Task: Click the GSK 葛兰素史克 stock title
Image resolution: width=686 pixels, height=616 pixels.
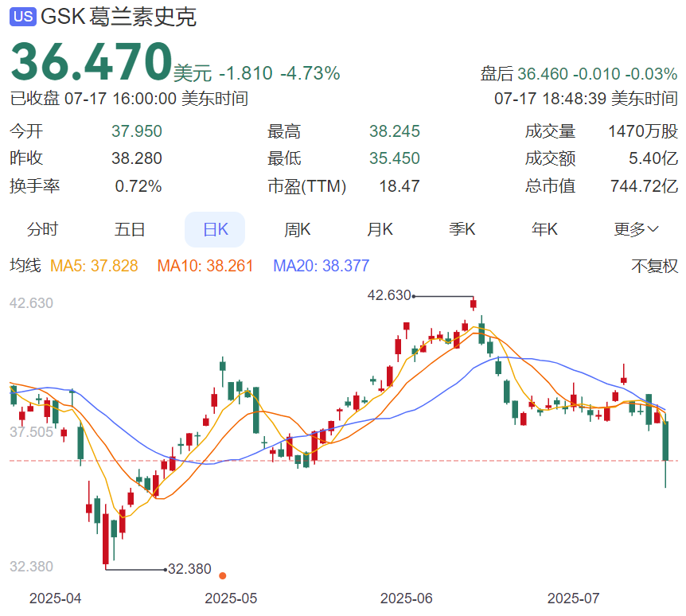Action: click(119, 17)
